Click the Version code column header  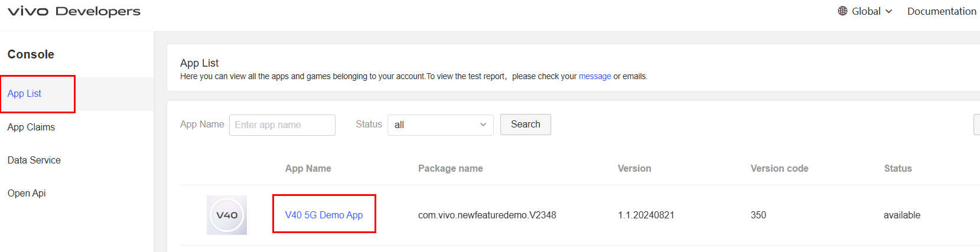779,169
